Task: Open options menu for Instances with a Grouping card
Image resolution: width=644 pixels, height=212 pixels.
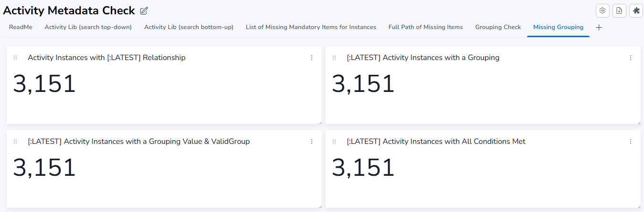Action: pos(631,58)
